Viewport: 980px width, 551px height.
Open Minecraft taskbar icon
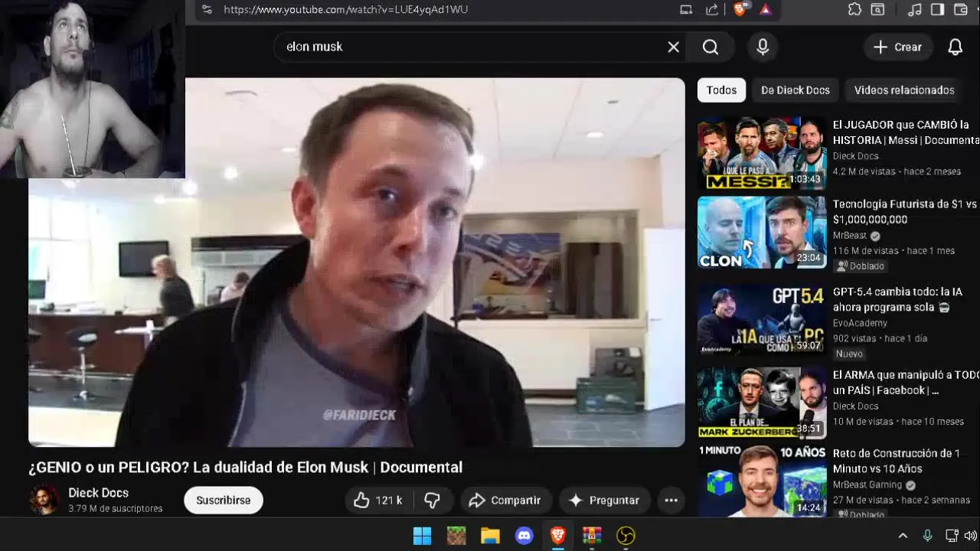click(x=456, y=536)
